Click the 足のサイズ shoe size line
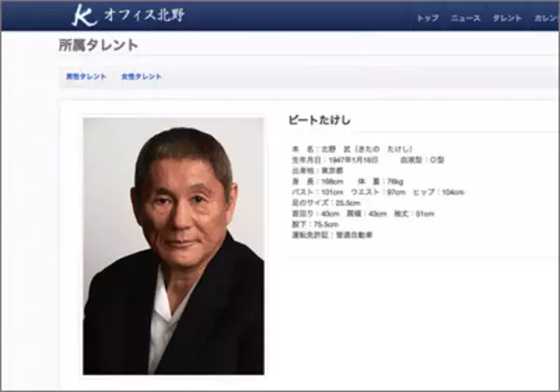560x392 pixels. [326, 203]
